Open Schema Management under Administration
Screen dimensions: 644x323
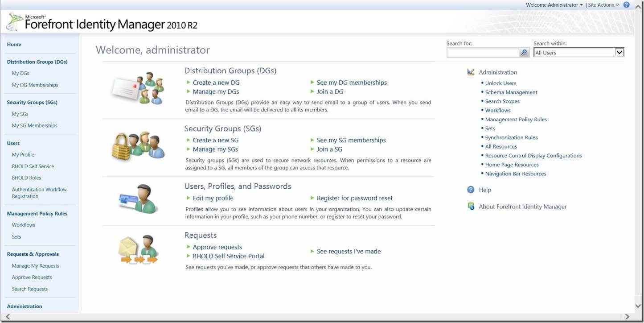(511, 92)
